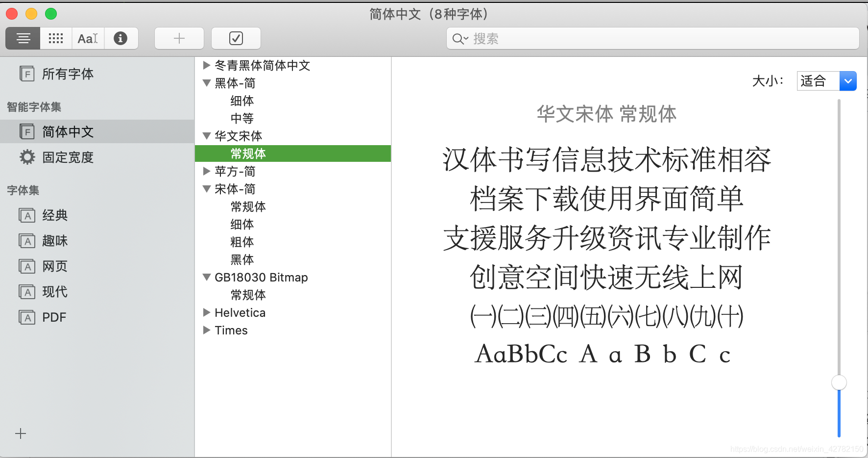Viewport: 868px width, 458px height.
Task: Switch to repertoire grid view button
Action: point(56,38)
